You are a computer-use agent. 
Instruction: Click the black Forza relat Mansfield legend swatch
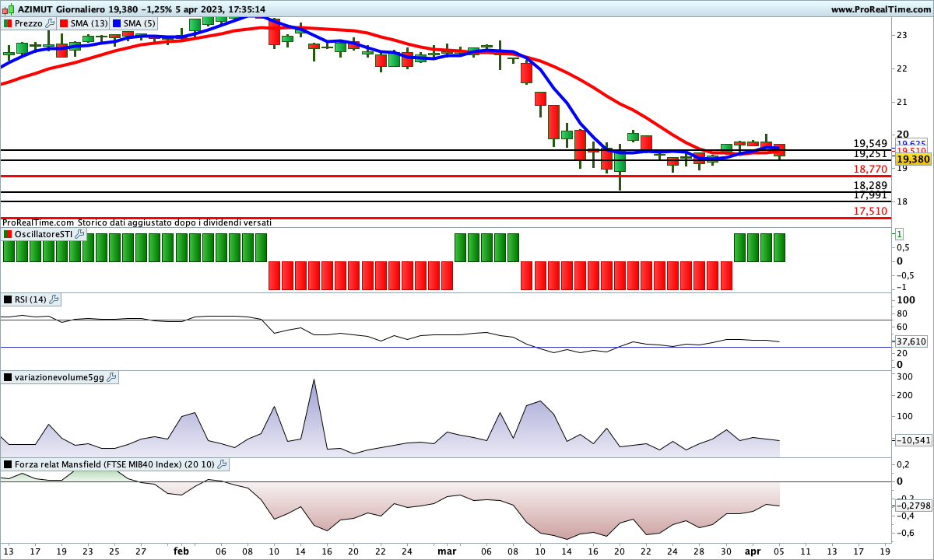pos(8,464)
